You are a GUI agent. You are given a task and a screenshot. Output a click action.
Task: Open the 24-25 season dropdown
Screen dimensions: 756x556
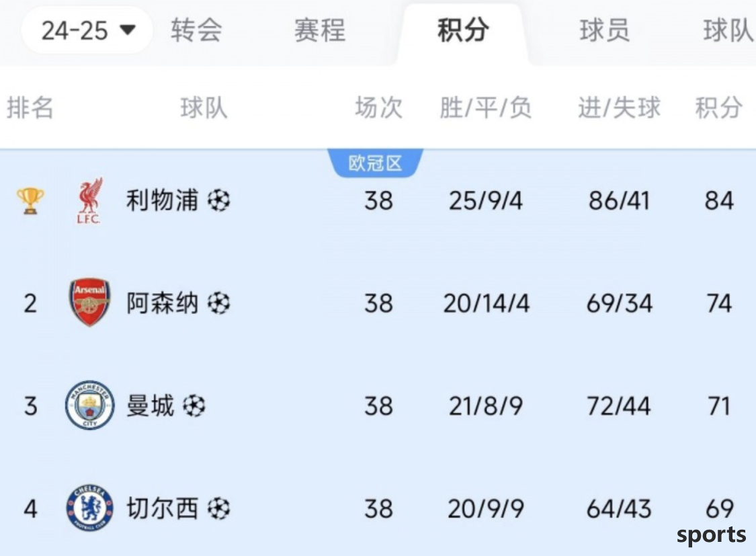pos(87,30)
